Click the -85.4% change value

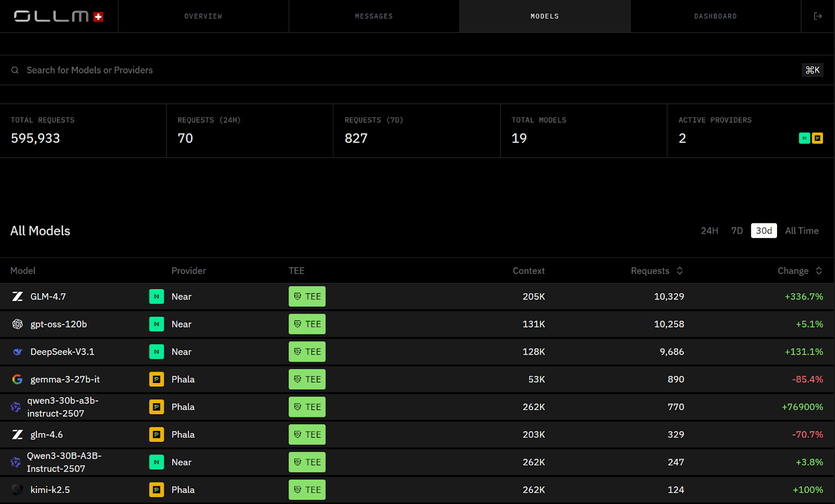click(807, 379)
